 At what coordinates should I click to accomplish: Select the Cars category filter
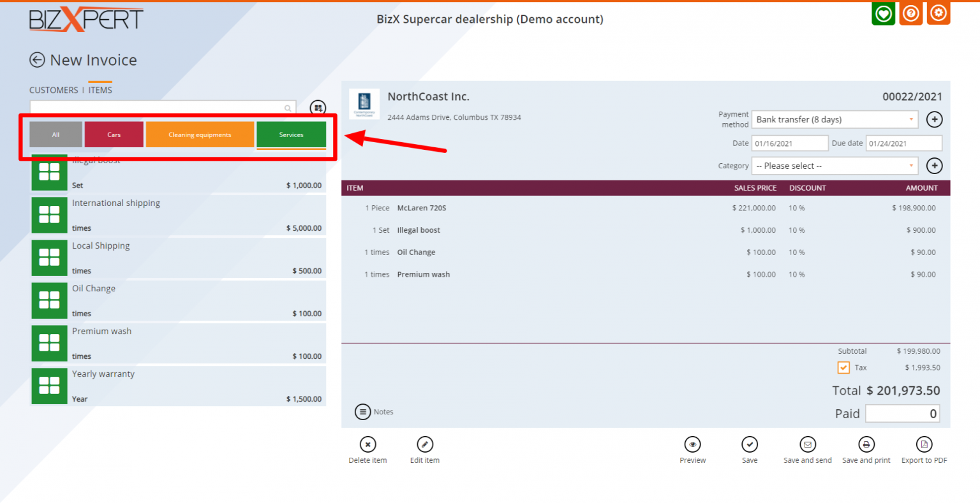(x=114, y=135)
